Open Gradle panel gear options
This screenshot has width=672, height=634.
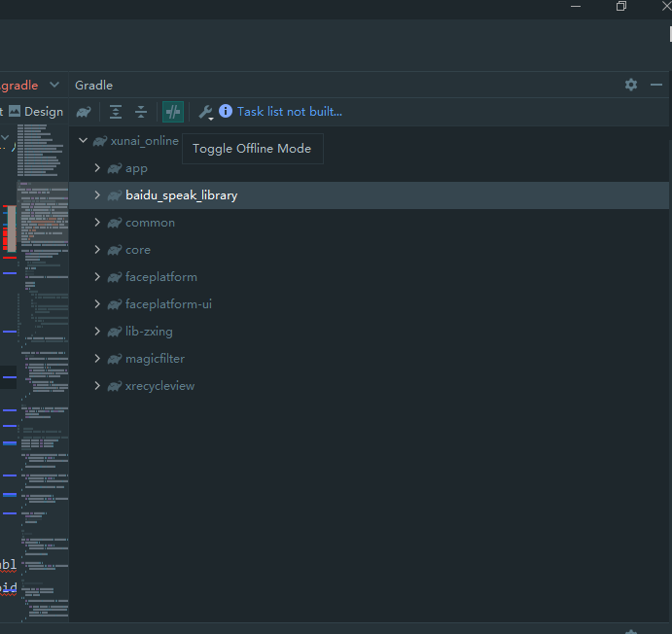pyautogui.click(x=631, y=85)
